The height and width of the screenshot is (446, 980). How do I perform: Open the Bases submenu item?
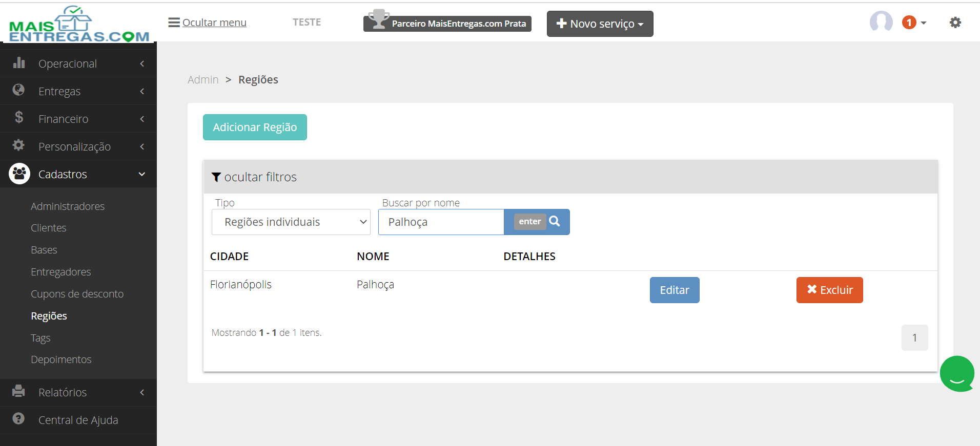coord(44,250)
